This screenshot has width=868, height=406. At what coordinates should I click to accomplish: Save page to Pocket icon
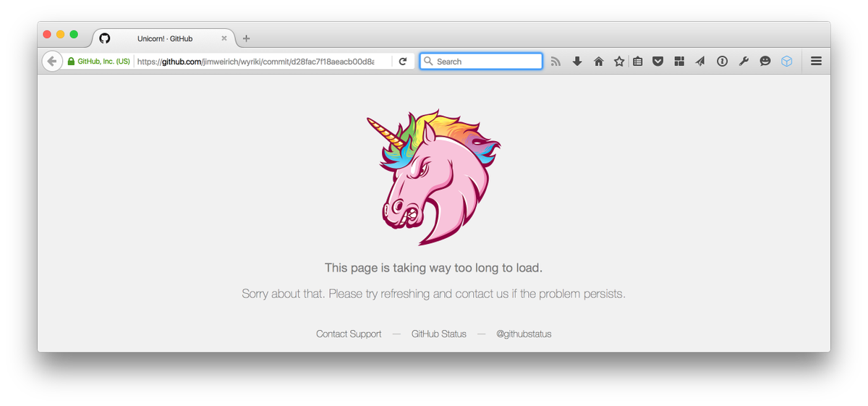[x=658, y=62]
